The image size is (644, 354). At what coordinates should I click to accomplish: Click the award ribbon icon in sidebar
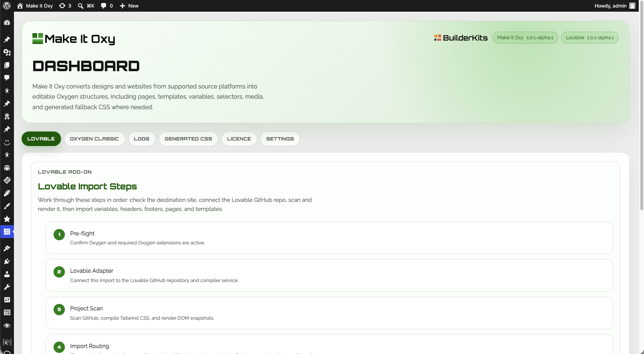[7, 116]
